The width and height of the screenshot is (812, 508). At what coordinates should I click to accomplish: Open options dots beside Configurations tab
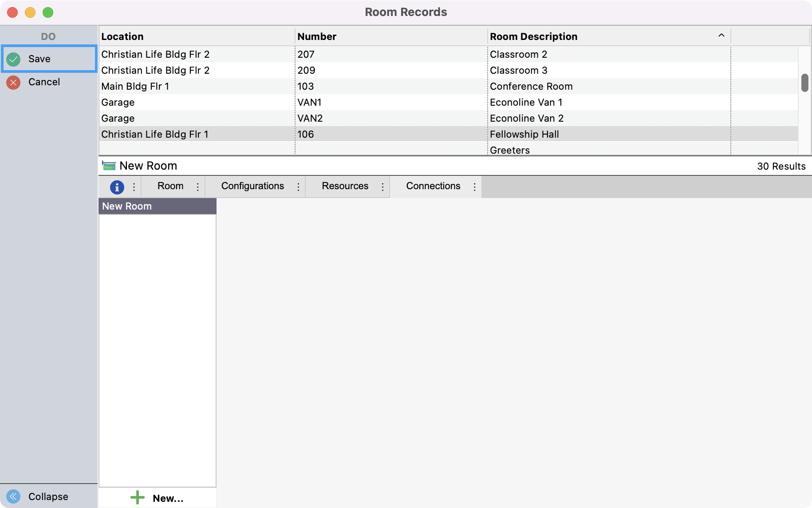coord(298,187)
